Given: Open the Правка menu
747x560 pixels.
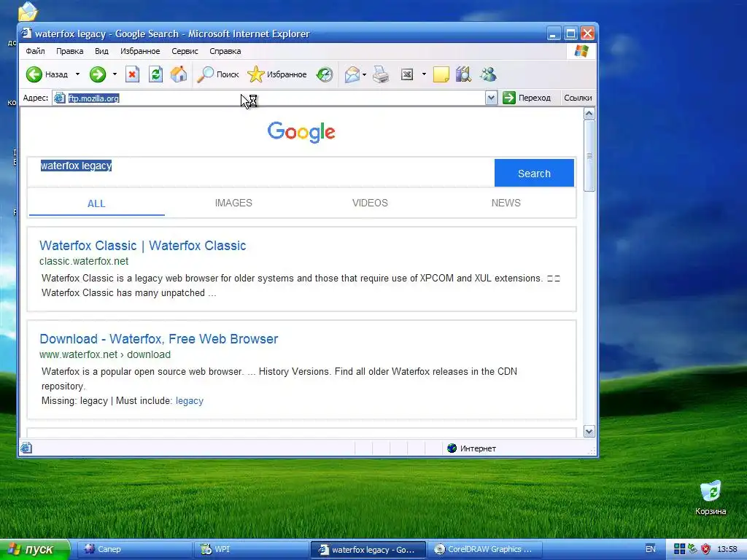Looking at the screenshot, I should pyautogui.click(x=69, y=51).
